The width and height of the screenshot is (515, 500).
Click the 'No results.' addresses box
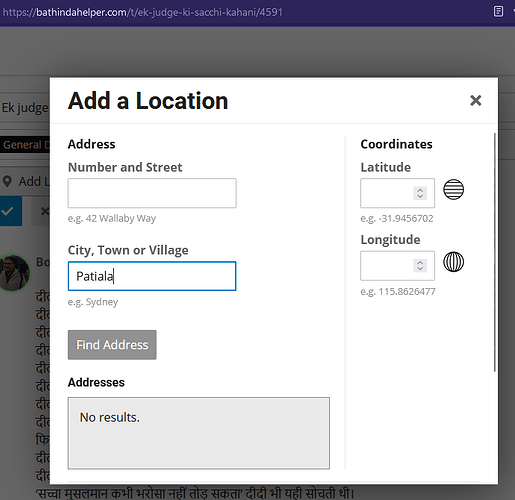pos(199,433)
